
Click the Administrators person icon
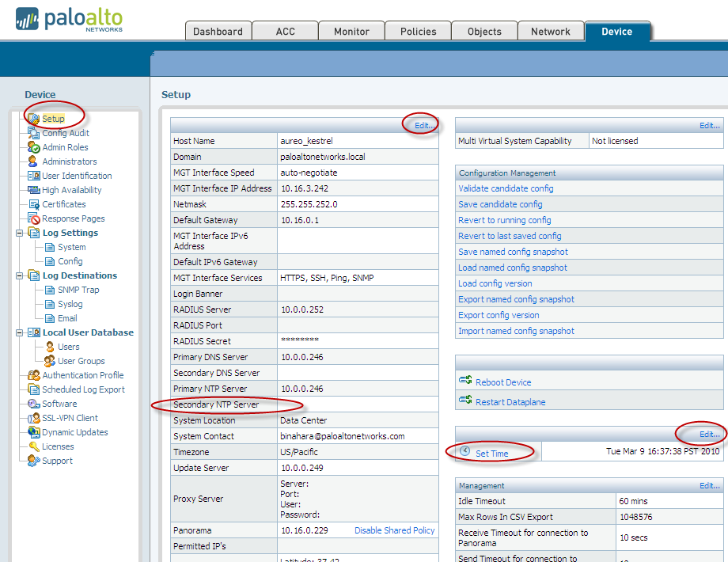point(33,161)
